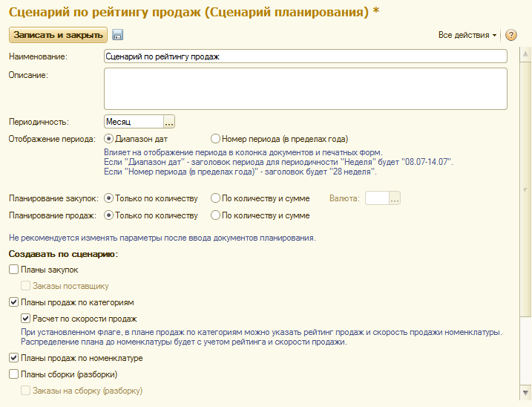This screenshot has width=532, height=407.
Task: Select the Диапазон дат radio button
Action: 109,138
